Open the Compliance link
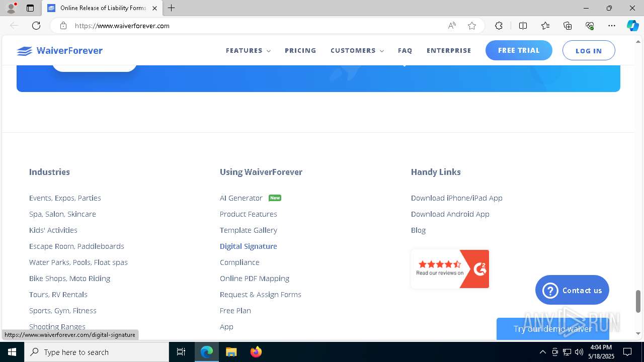This screenshot has height=362, width=644. [239, 262]
